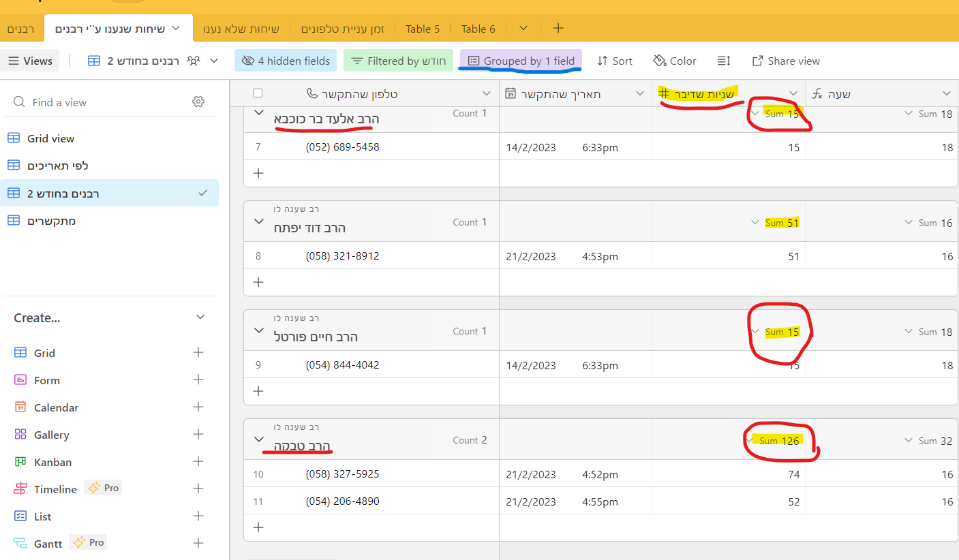
Task: Add a new table with the plus icon
Action: [558, 28]
